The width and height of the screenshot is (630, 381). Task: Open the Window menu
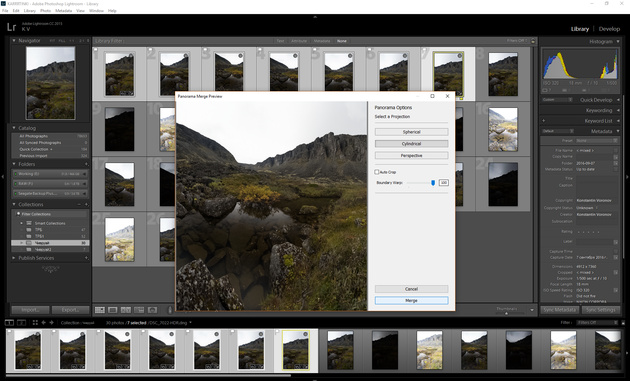tap(96, 11)
